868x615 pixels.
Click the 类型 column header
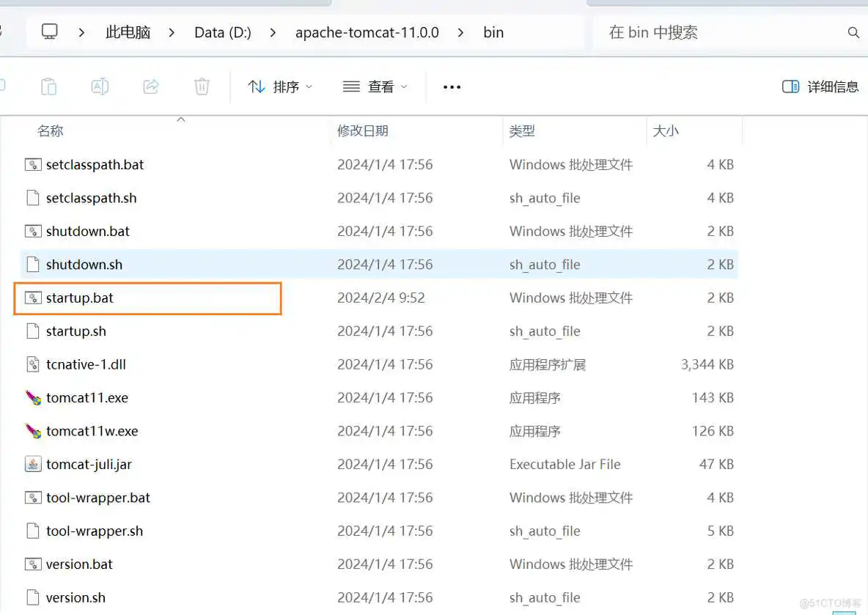click(522, 130)
